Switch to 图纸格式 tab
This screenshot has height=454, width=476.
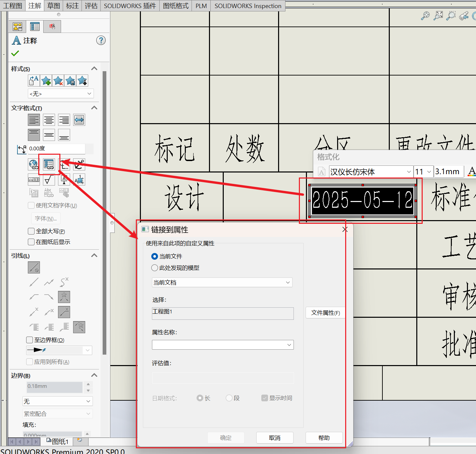[176, 6]
